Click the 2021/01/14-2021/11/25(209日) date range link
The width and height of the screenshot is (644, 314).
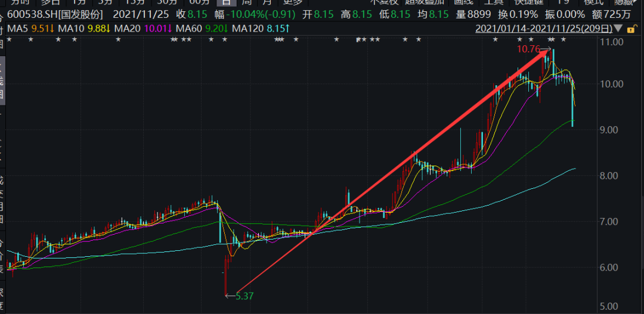[x=544, y=29]
